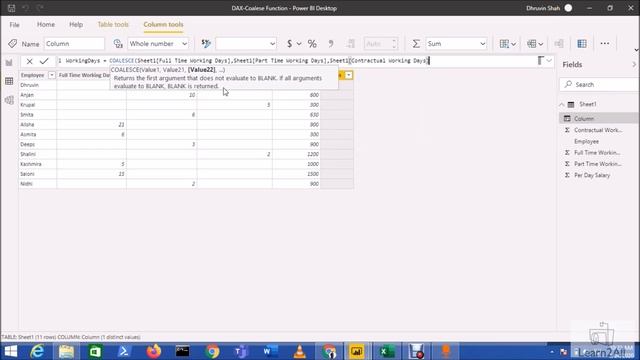The height and width of the screenshot is (360, 640).
Task: Select the Dhruvin employee cell
Action: [37, 85]
